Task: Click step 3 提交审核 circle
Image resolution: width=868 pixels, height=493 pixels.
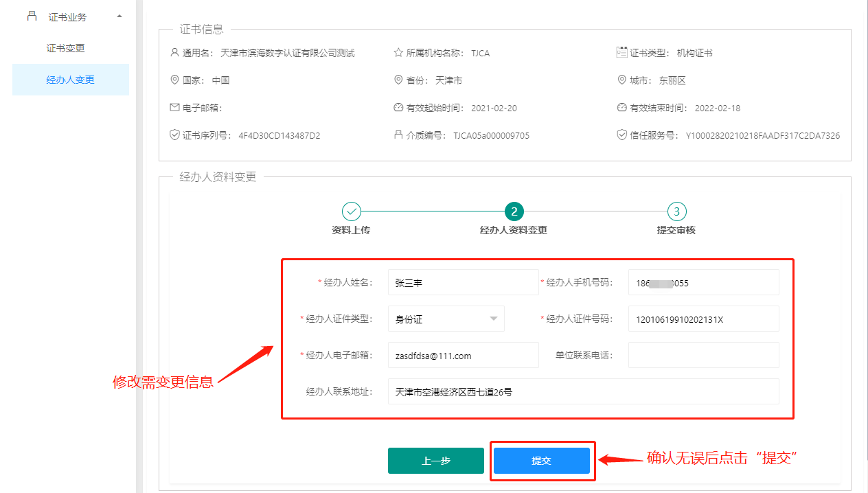Action: point(676,211)
